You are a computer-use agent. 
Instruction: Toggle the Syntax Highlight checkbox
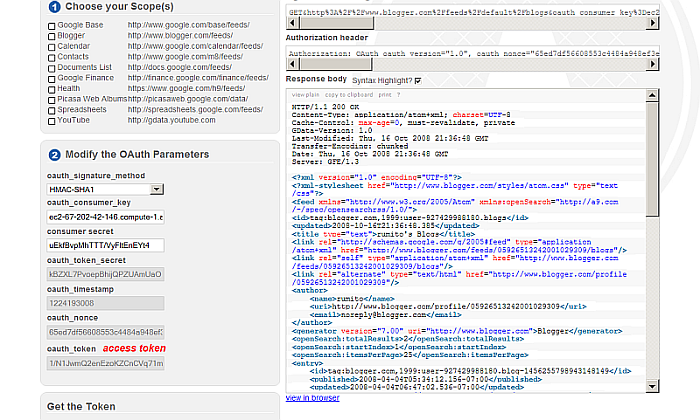pyautogui.click(x=418, y=81)
